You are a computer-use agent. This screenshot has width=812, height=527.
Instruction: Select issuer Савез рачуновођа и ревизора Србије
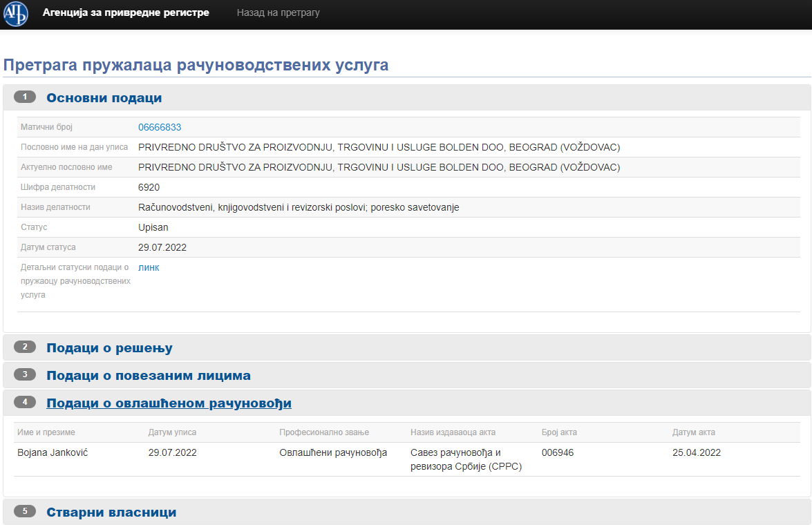coord(466,460)
